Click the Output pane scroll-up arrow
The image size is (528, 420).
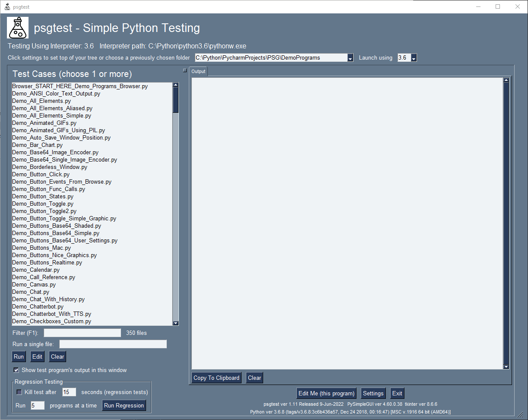[506, 80]
